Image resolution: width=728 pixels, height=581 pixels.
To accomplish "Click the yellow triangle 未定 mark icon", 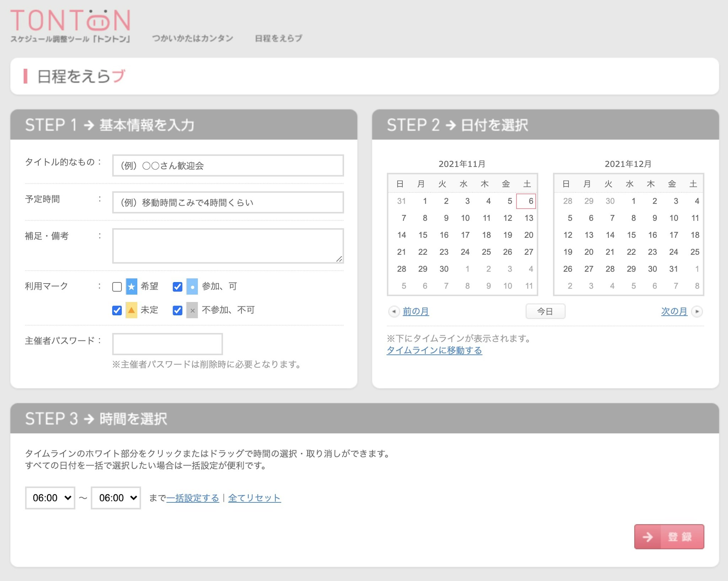I will pos(132,310).
